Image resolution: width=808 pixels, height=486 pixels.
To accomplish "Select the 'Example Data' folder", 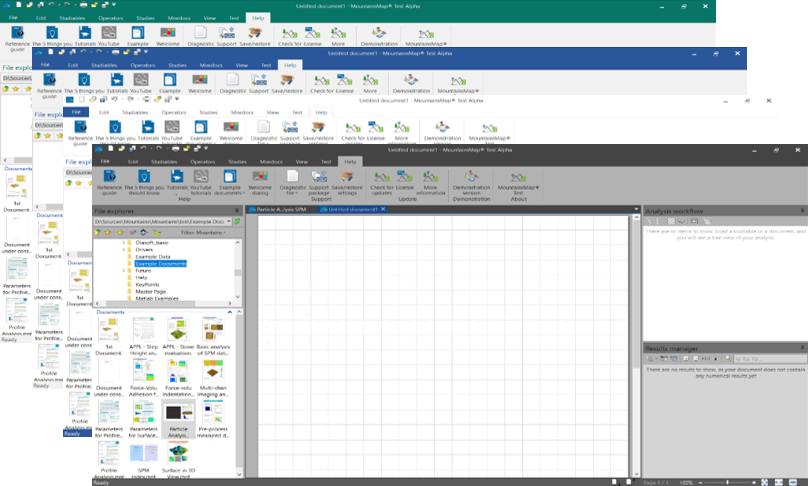I will [x=153, y=257].
